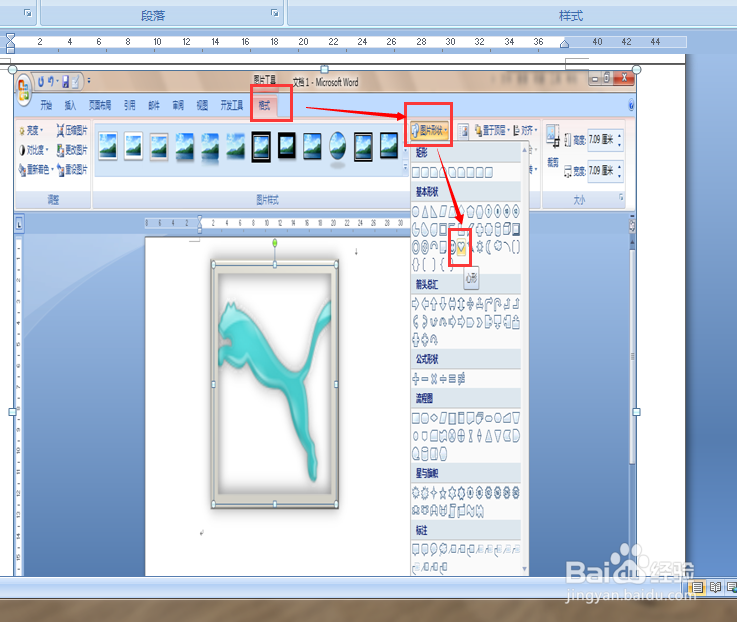
Task: Select the moon shape in basic shapes
Action: [488, 247]
